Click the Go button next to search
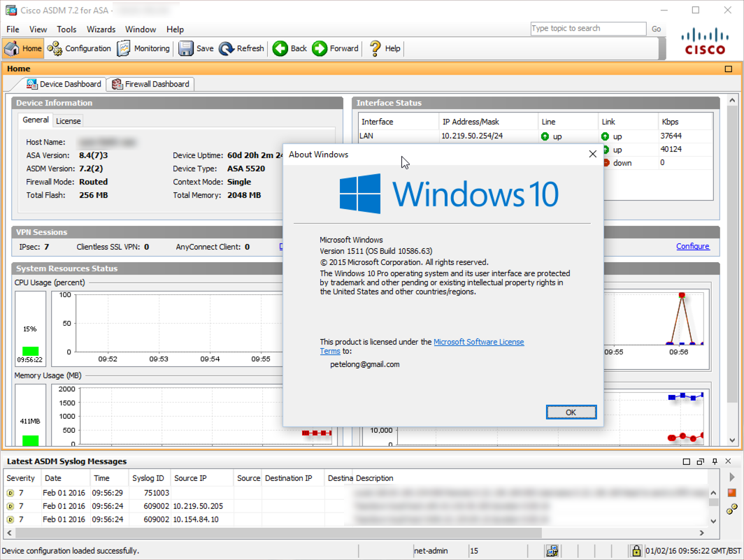744x560 pixels. pos(656,29)
